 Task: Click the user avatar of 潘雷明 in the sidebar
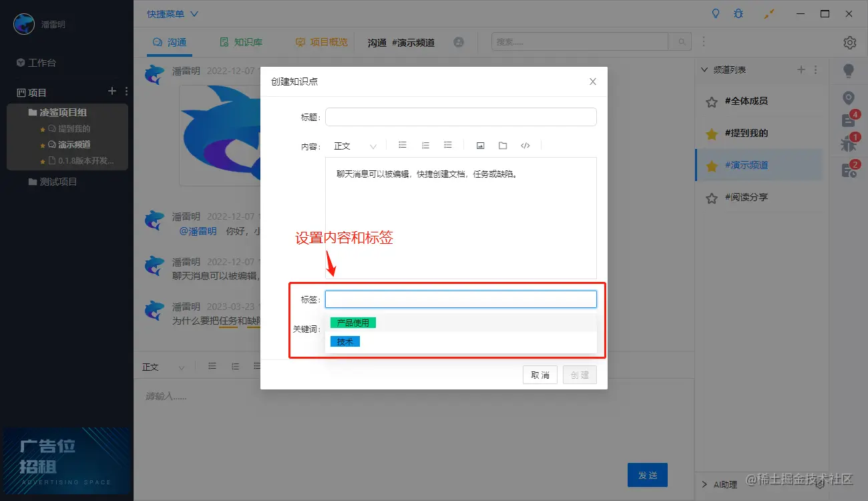[24, 24]
